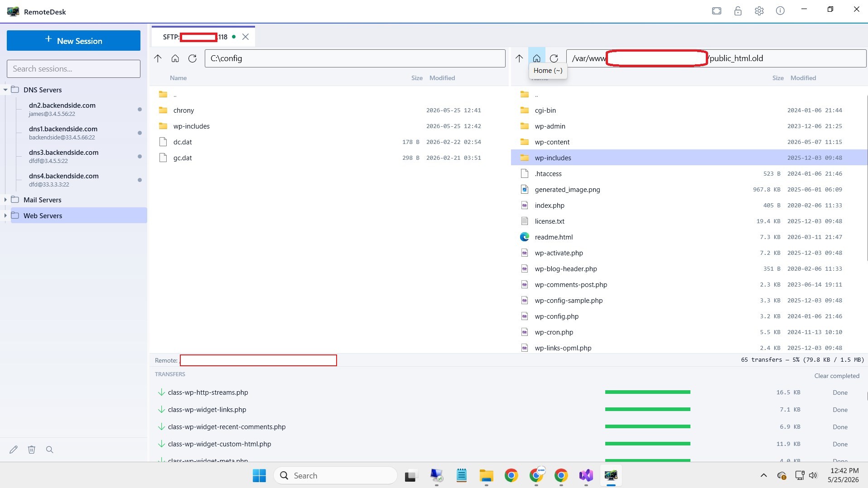Click the Search sessions field
The image size is (868, 488).
click(x=73, y=69)
